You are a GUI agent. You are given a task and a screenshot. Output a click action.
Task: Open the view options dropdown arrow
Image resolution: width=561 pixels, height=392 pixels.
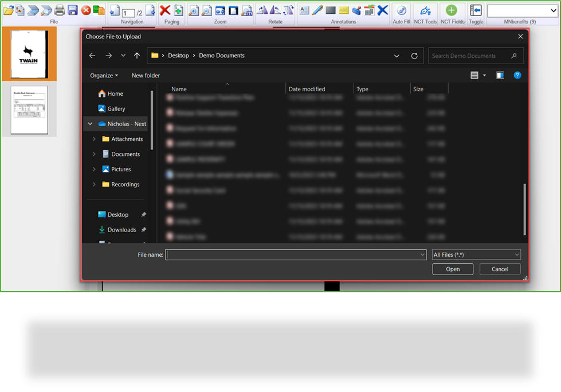point(484,76)
